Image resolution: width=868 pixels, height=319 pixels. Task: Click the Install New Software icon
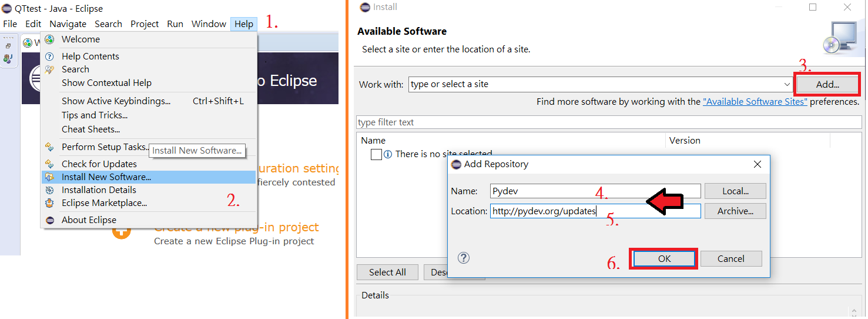pyautogui.click(x=50, y=177)
